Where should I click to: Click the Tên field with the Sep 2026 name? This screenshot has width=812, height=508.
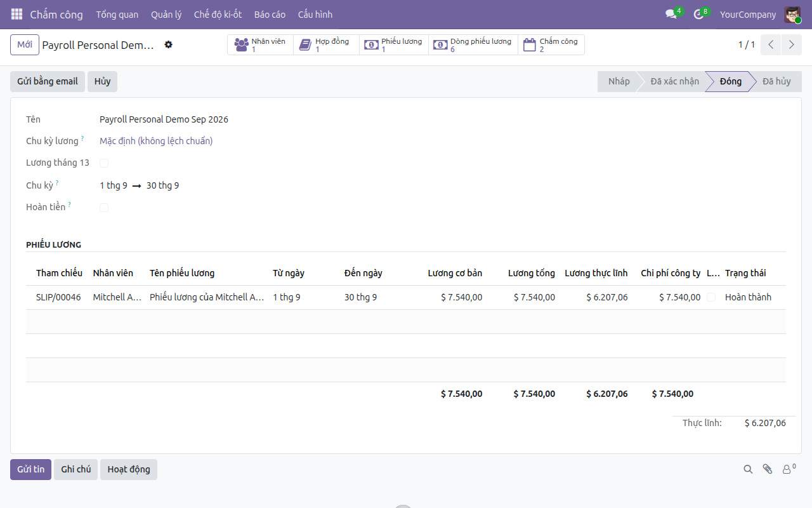click(x=164, y=119)
